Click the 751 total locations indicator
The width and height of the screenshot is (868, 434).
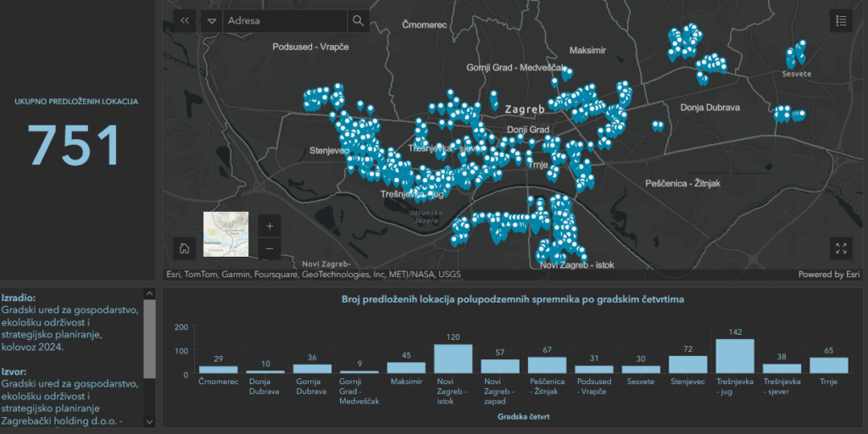(76, 145)
